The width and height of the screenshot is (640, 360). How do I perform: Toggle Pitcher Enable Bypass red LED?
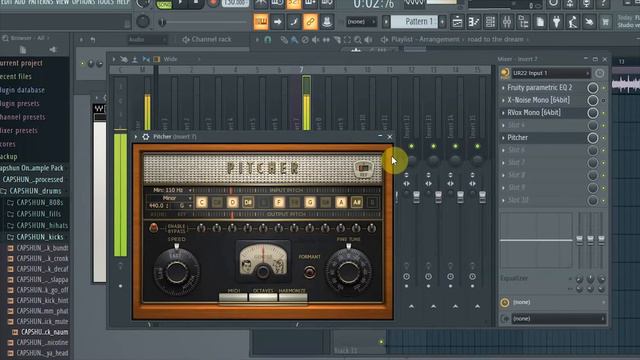(x=154, y=227)
